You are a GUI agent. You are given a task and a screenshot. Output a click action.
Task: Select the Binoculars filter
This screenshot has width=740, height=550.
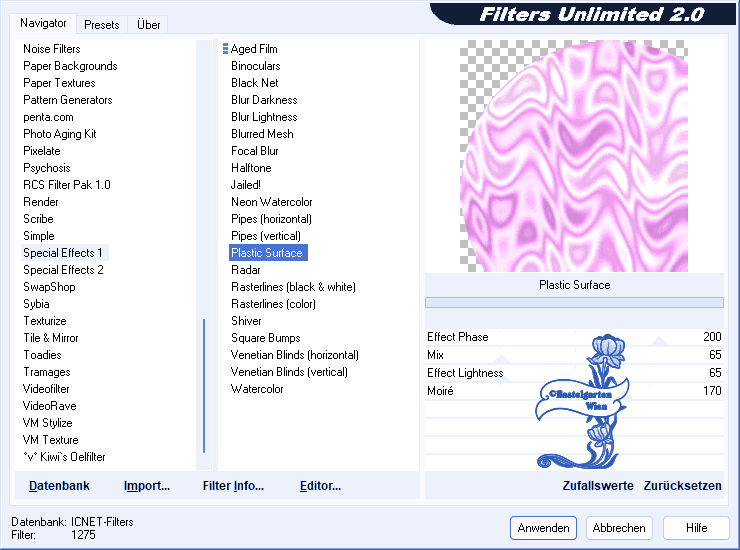(255, 66)
